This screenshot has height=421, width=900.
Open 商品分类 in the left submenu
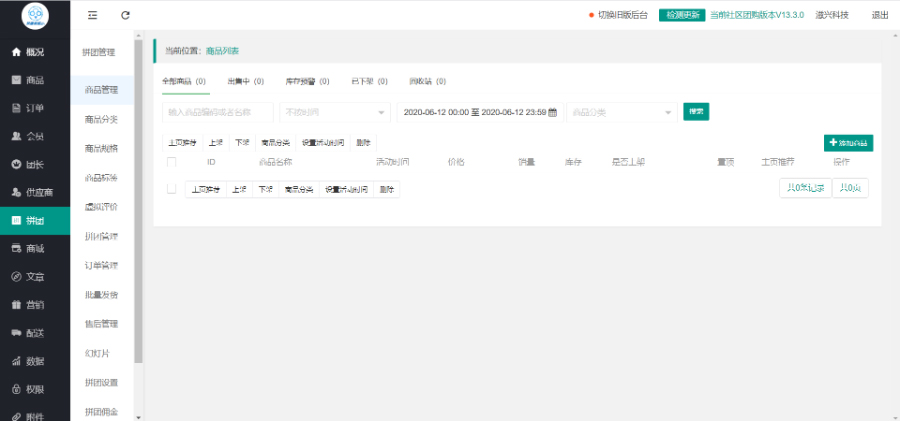tap(102, 119)
